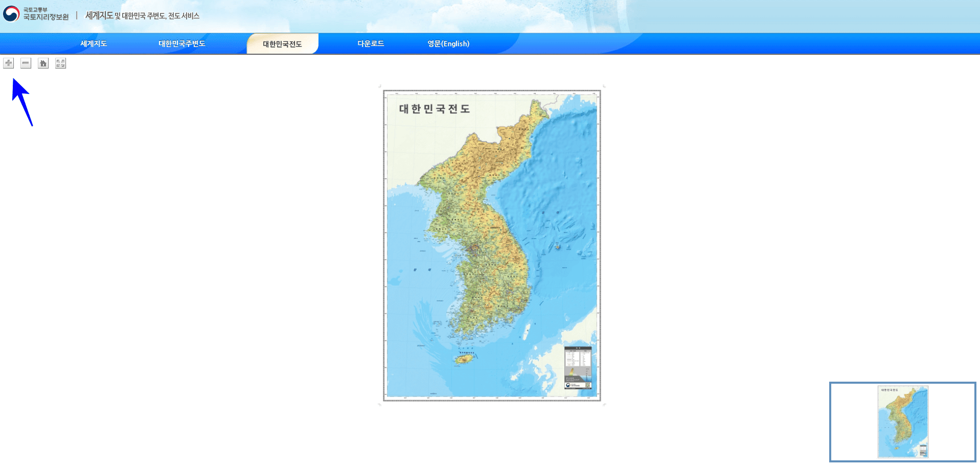Image resolution: width=980 pixels, height=467 pixels.
Task: Switch to 영문(English) version
Action: [x=448, y=44]
